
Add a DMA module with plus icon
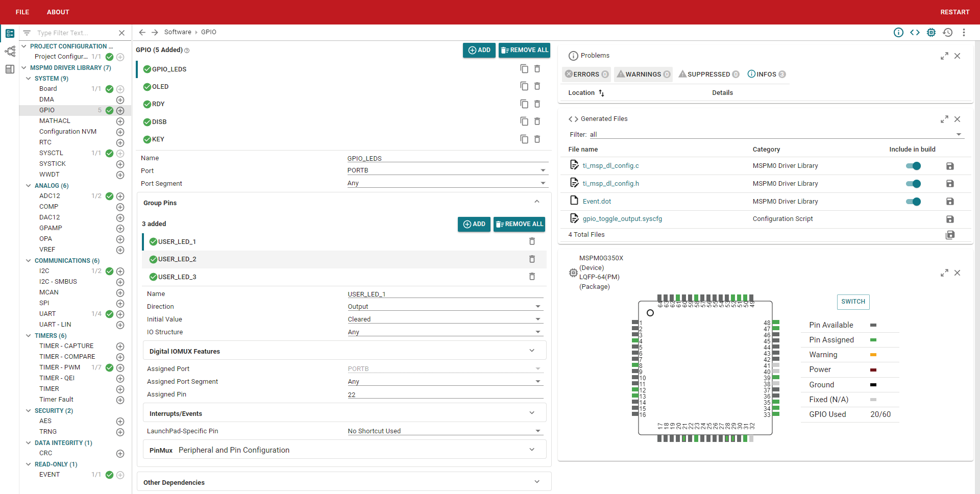pos(120,100)
